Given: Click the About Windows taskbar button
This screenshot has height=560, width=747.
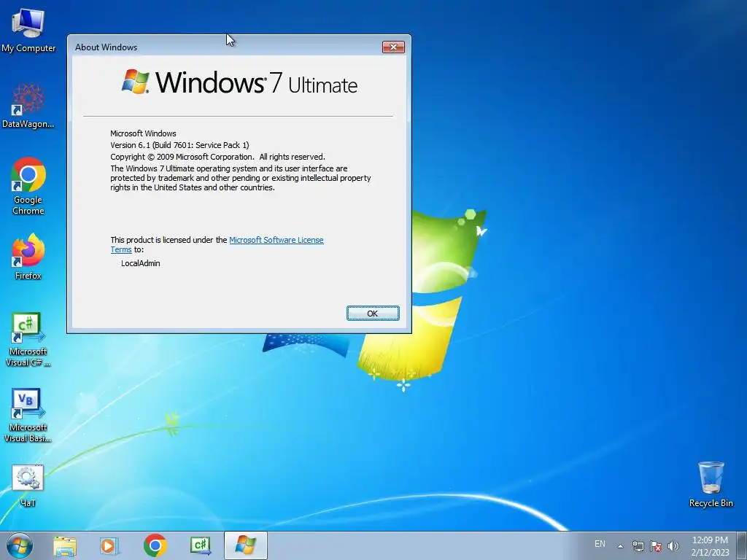Looking at the screenshot, I should tap(246, 545).
